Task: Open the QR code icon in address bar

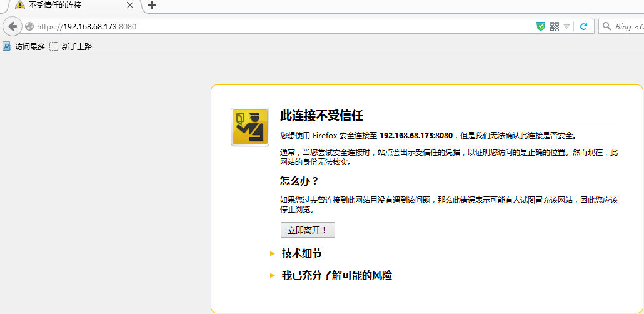Action: (555, 27)
